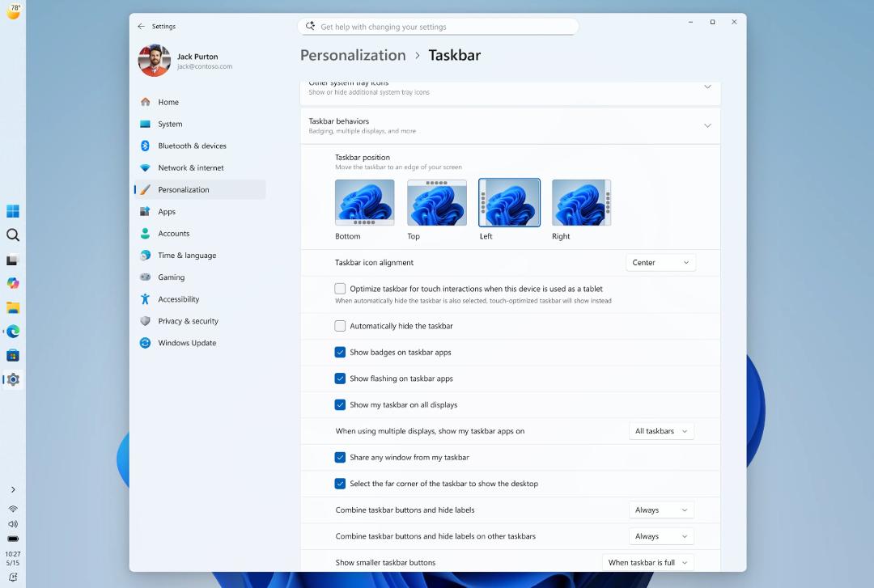874x588 pixels.
Task: Launch Copilot from the taskbar
Action: pyautogui.click(x=13, y=283)
